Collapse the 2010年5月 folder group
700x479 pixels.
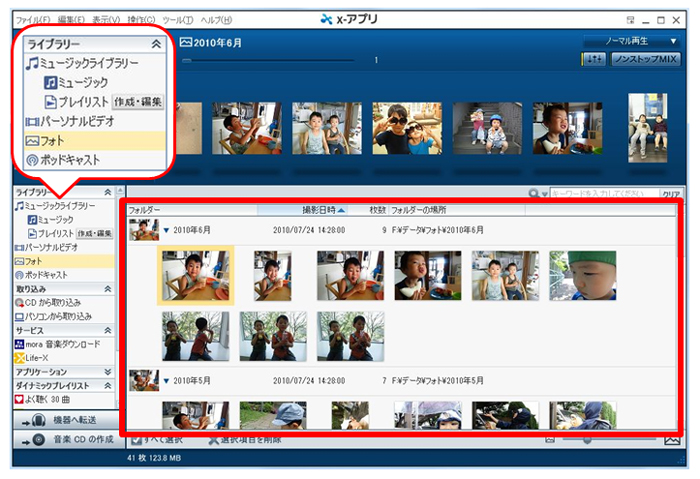click(x=166, y=380)
